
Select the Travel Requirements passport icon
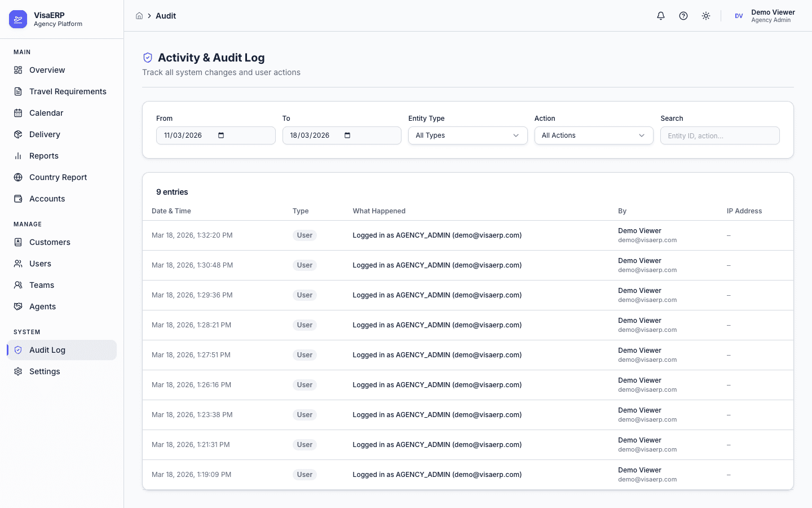(18, 91)
